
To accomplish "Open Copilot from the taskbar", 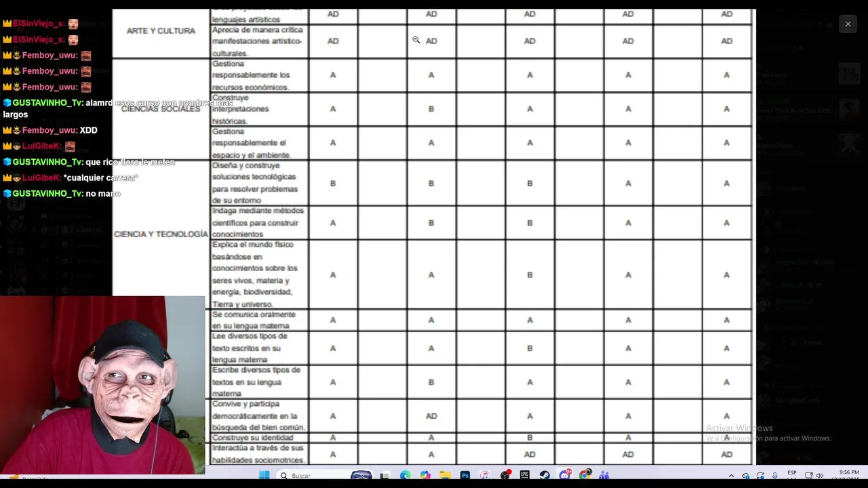I will click(x=425, y=476).
